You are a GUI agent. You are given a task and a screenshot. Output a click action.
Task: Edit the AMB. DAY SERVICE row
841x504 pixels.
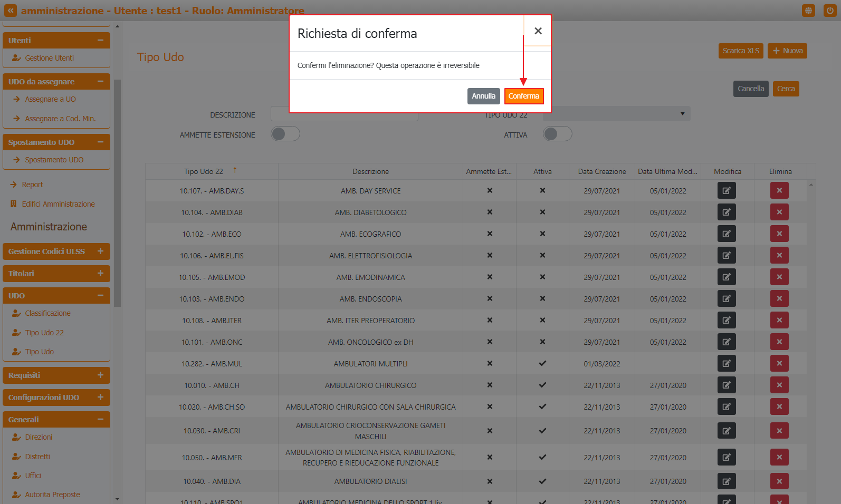pos(727,190)
